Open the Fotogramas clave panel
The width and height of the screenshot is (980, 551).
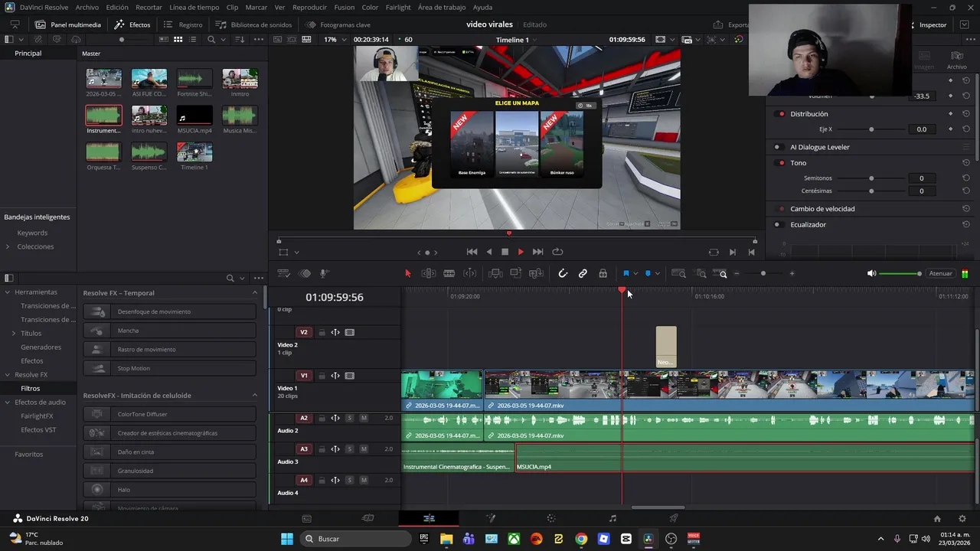click(x=338, y=24)
